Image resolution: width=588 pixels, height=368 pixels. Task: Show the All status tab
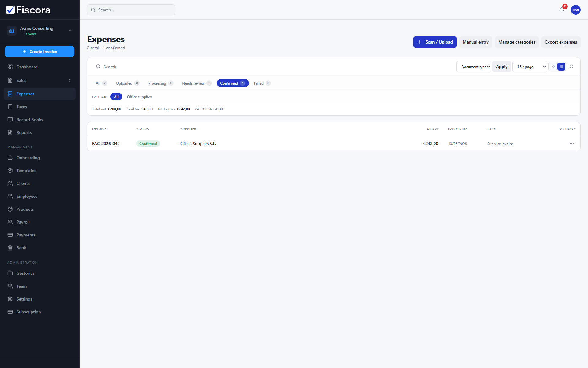coord(101,83)
